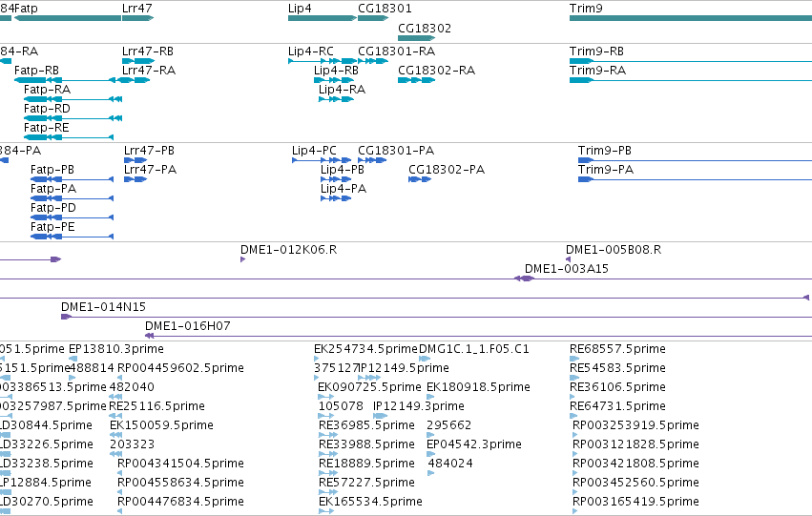Select the Lrr47 gene label
The width and height of the screenshot is (812, 516).
[x=137, y=9]
